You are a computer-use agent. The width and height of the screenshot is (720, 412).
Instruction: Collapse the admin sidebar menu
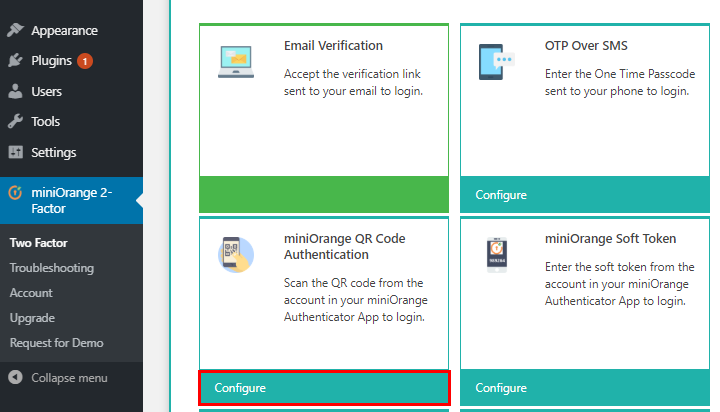coord(69,378)
